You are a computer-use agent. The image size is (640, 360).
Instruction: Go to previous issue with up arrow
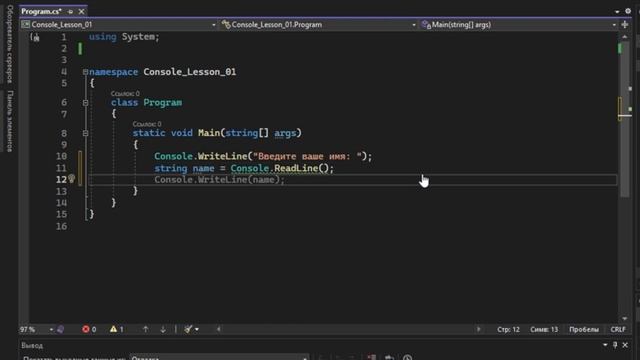tap(145, 329)
